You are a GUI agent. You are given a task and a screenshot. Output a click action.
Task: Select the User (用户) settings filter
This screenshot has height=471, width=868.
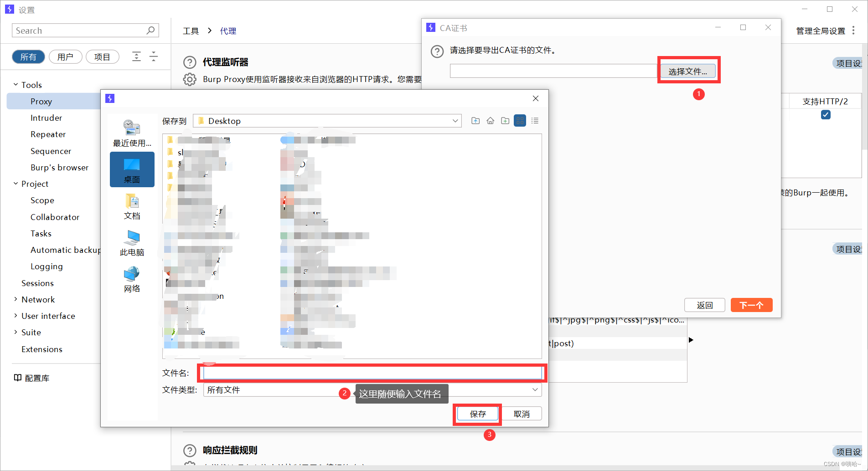(65, 57)
